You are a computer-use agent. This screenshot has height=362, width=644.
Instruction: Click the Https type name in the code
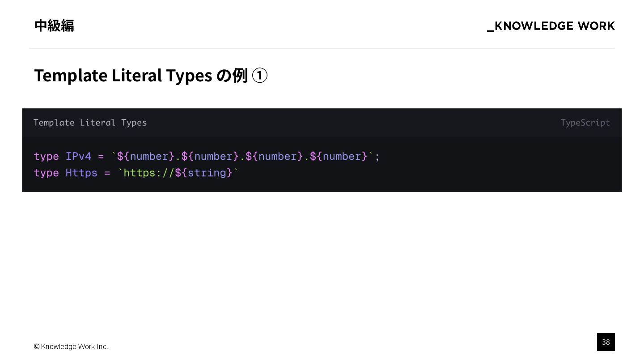pos(81,173)
